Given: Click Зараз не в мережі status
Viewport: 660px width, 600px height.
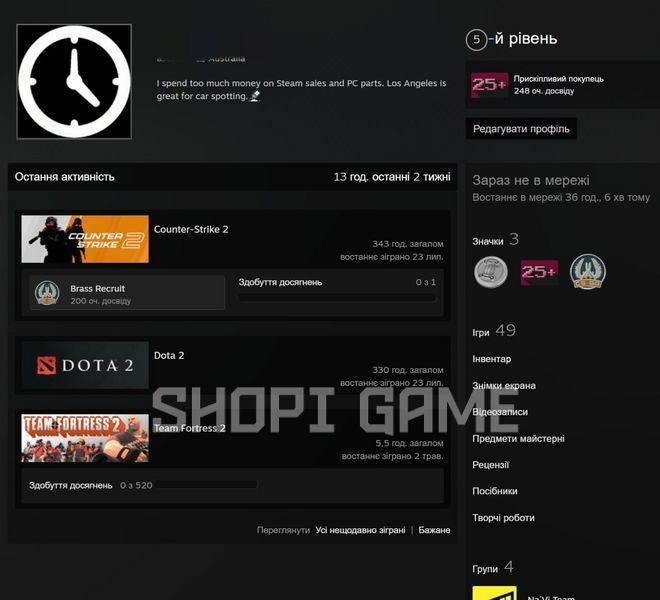Looking at the screenshot, I should (x=531, y=180).
